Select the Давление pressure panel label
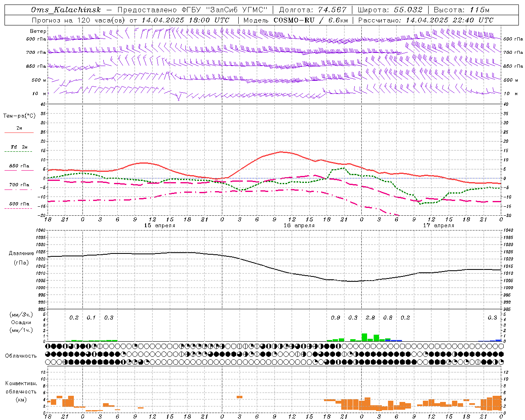Screen dimensions: 525x420 pos(21,253)
